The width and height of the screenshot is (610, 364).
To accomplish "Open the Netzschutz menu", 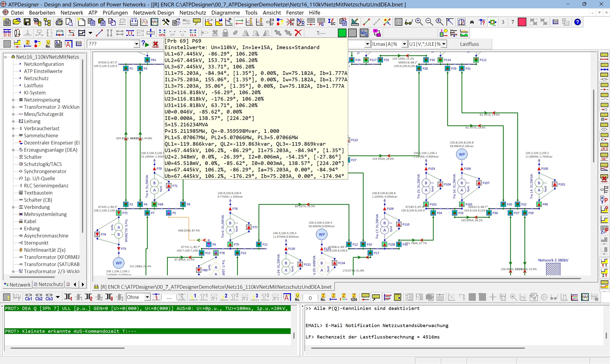I will [192, 13].
